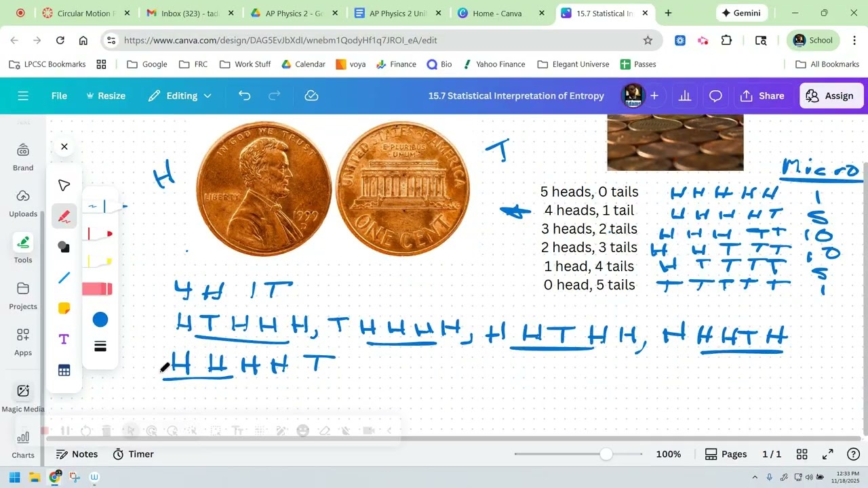Insert a table from toolbar
The image size is (868, 488).
tap(64, 371)
